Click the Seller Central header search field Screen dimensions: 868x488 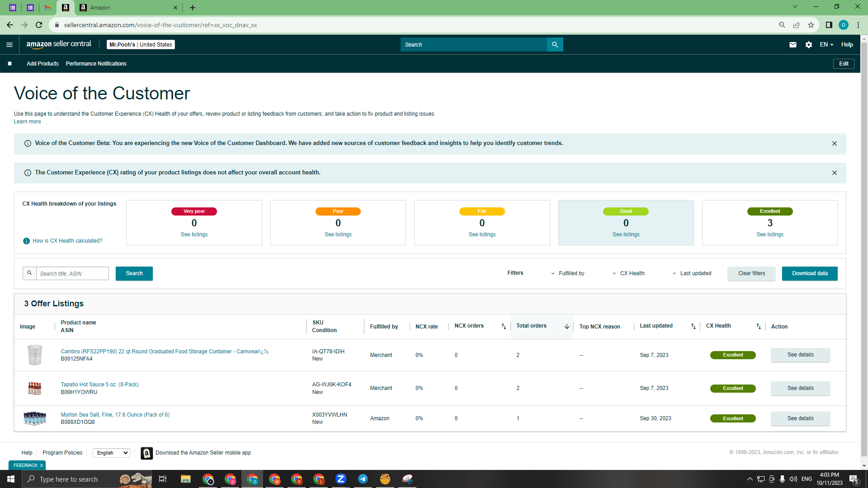pos(474,45)
